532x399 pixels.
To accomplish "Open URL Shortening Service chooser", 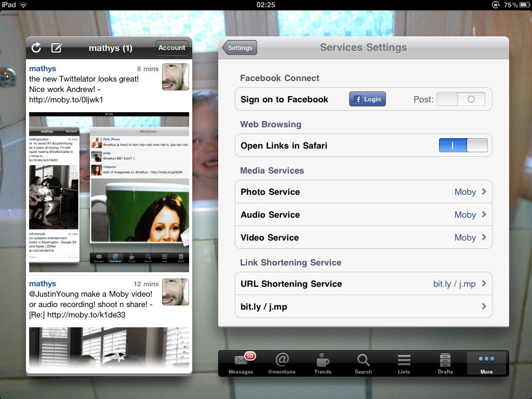I will [x=363, y=284].
